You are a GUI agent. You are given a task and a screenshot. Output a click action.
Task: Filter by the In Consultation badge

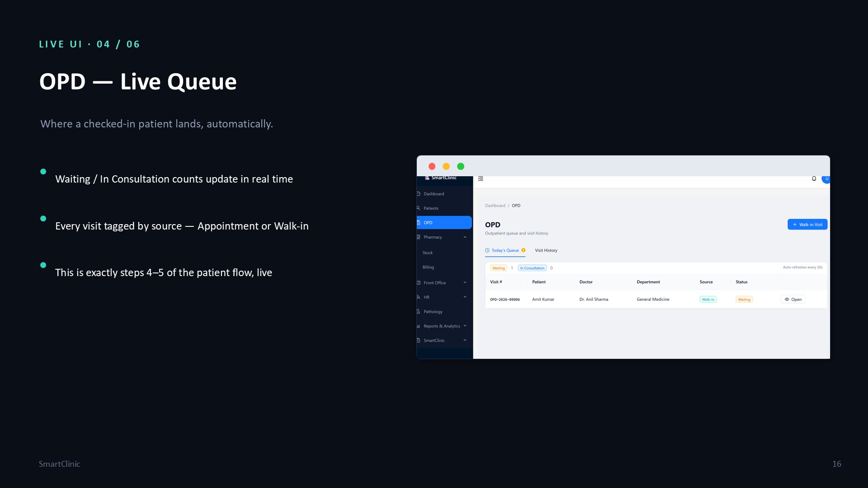pos(532,268)
